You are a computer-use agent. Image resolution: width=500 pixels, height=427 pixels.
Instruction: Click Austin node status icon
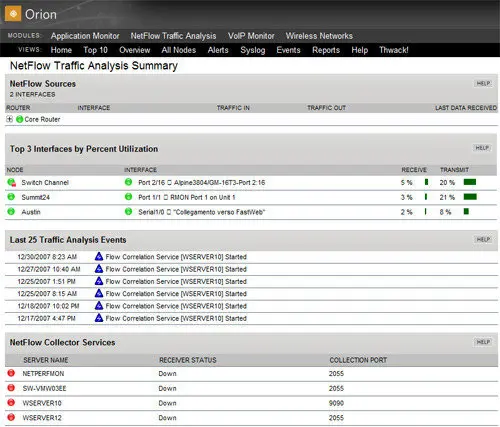point(11,211)
